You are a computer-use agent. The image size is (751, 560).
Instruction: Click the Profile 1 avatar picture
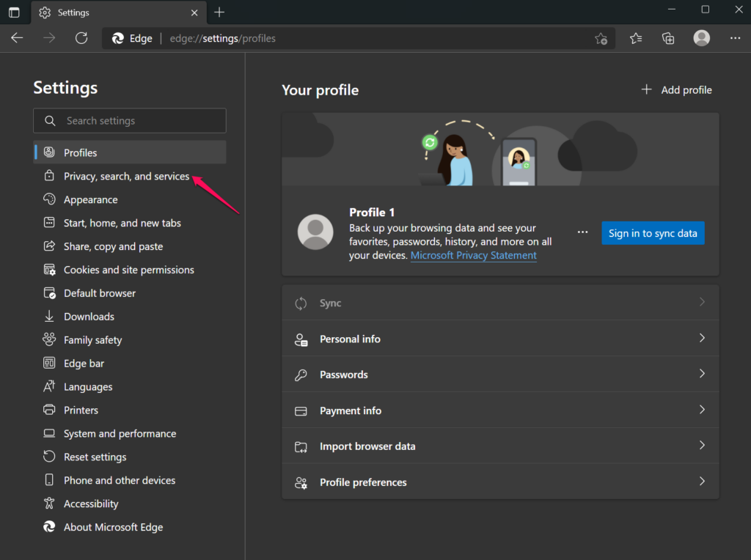click(x=315, y=232)
